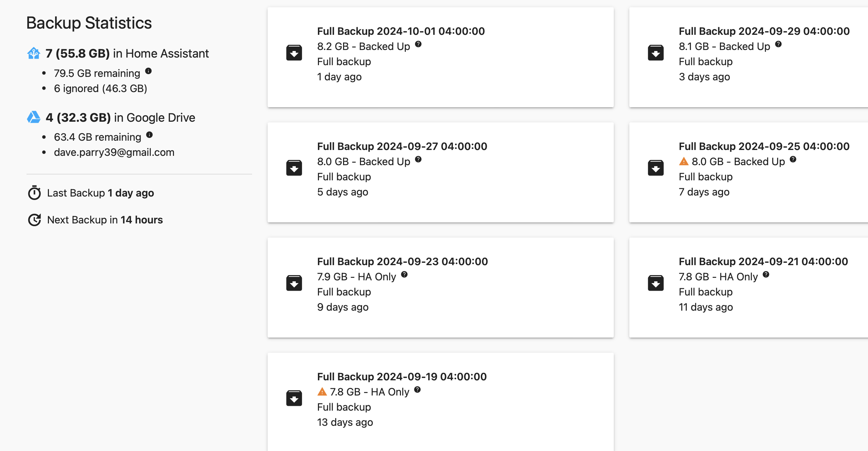Click the archive icon for 2024-09-25 backup

click(x=655, y=168)
